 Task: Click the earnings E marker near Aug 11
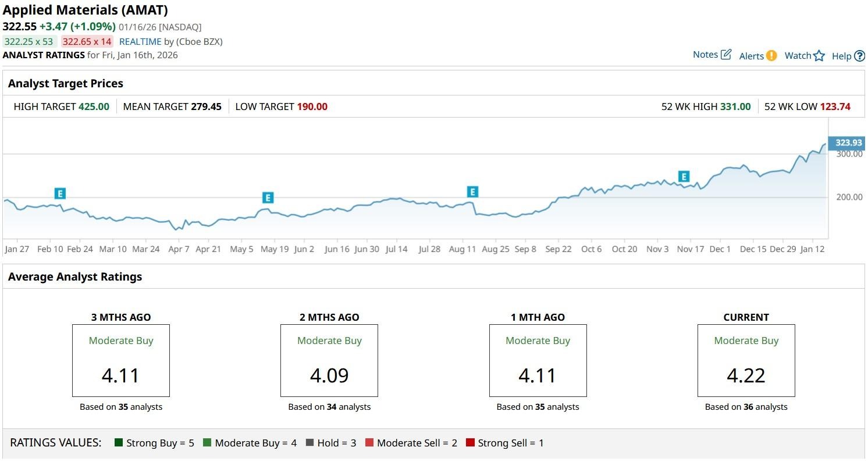click(472, 192)
